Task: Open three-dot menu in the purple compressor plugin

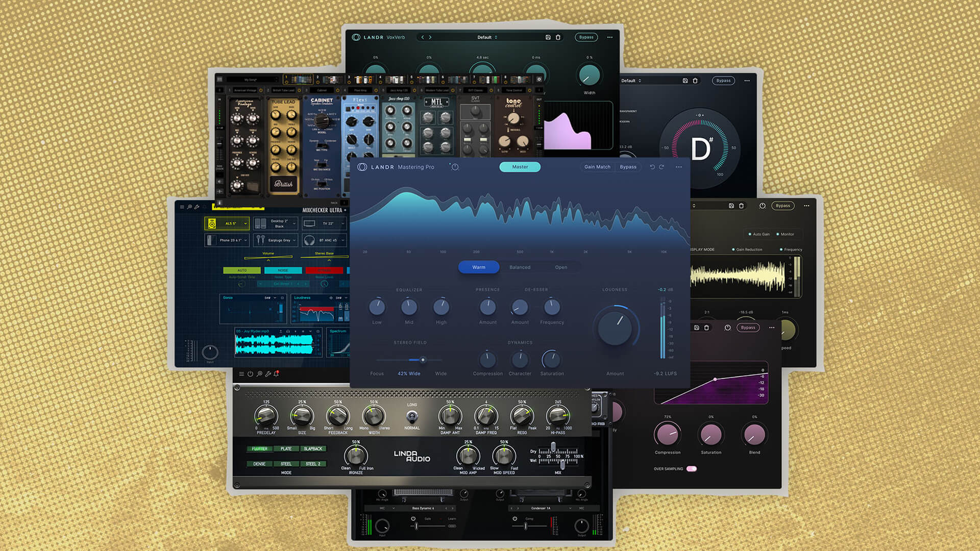Action: (772, 328)
